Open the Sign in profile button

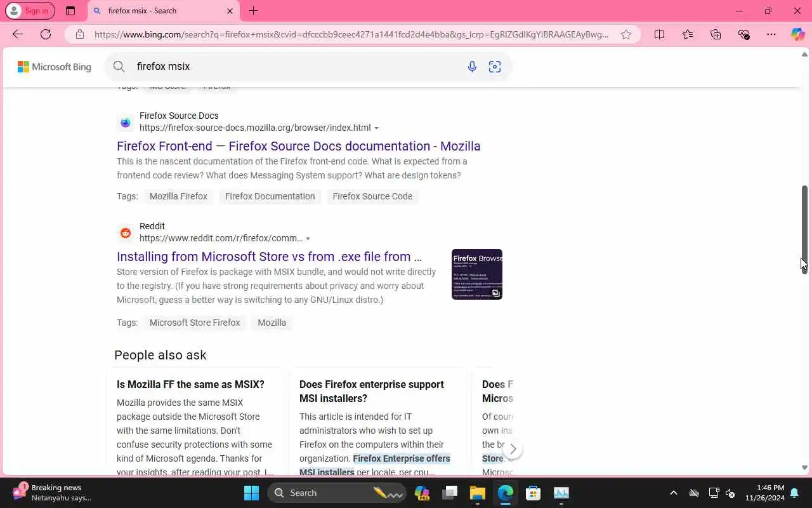click(30, 11)
